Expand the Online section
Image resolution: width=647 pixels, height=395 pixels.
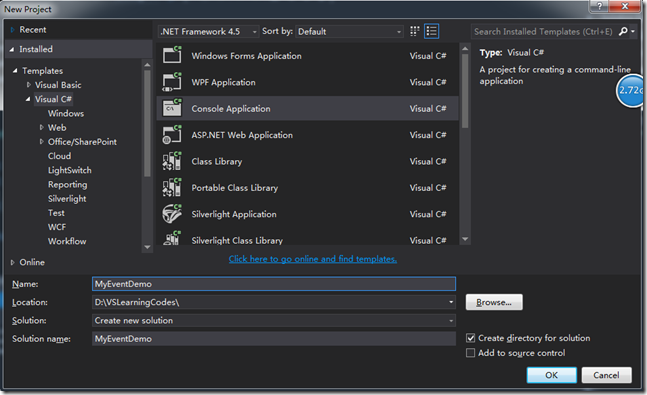coord(12,262)
